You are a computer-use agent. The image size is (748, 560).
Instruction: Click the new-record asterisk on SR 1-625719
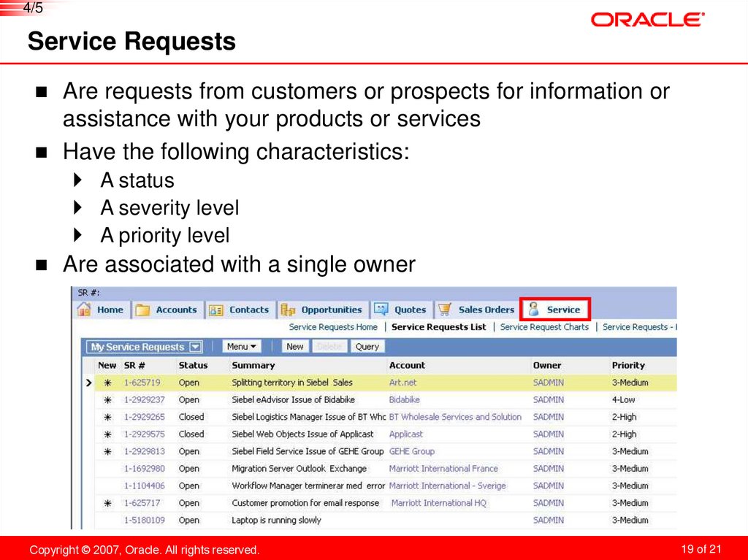(x=107, y=382)
